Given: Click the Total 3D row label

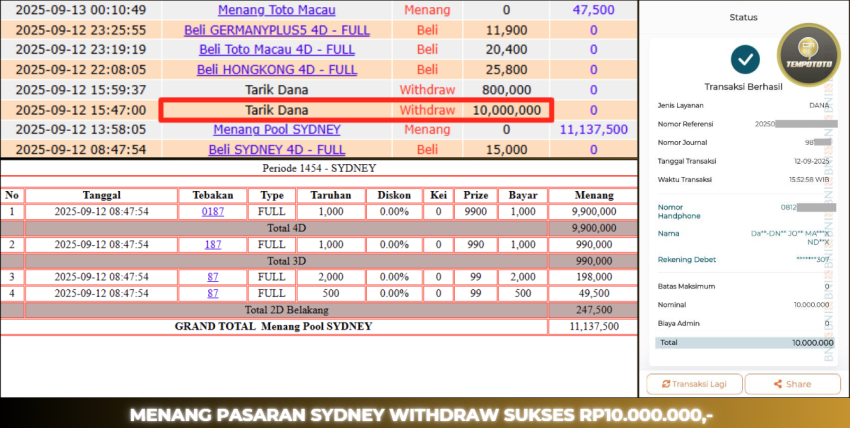Looking at the screenshot, I should (x=286, y=261).
